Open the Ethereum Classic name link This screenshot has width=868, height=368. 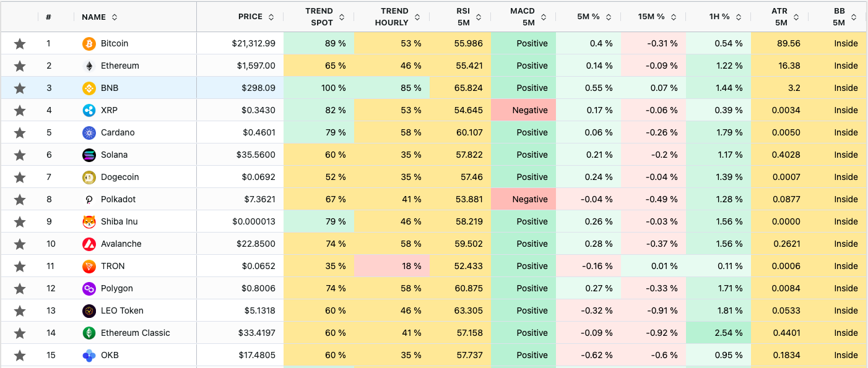point(136,333)
